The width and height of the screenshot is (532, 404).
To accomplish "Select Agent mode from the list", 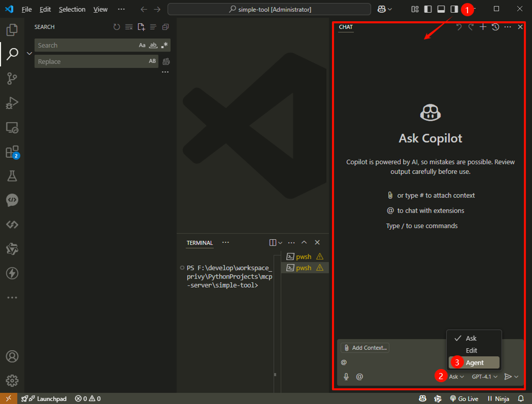I will [475, 363].
